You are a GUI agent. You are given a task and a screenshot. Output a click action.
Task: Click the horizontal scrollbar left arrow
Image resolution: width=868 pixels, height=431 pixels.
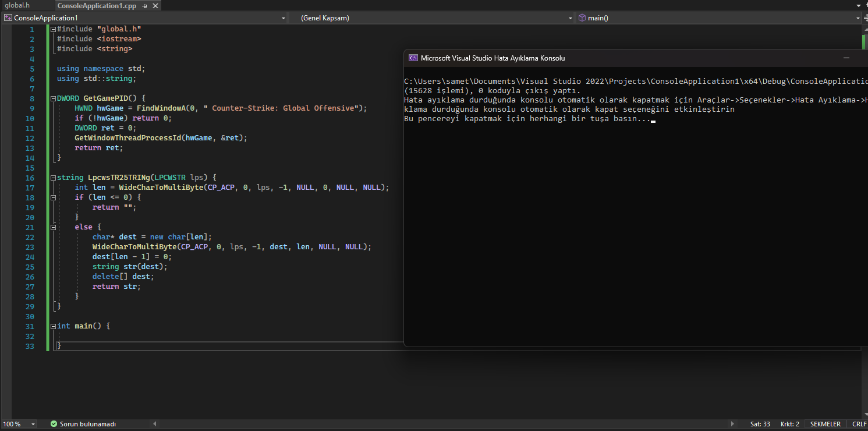154,424
